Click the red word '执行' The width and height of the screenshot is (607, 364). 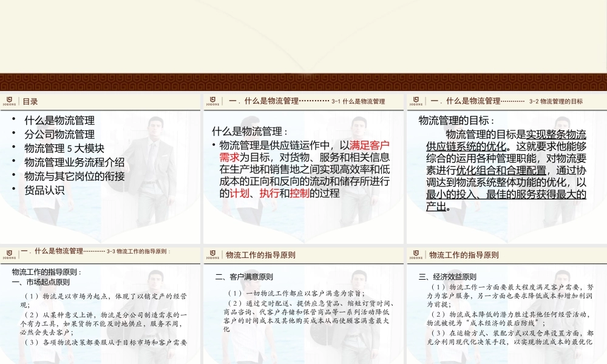pyautogui.click(x=270, y=193)
